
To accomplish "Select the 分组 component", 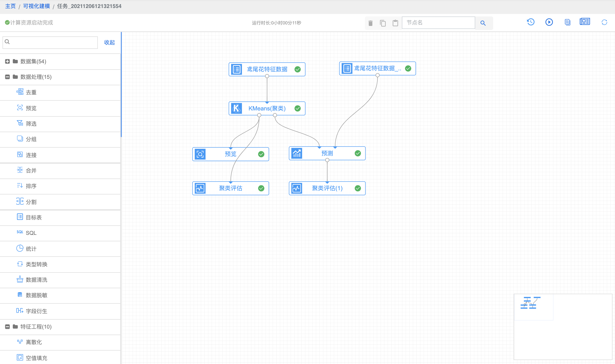I will (60, 139).
